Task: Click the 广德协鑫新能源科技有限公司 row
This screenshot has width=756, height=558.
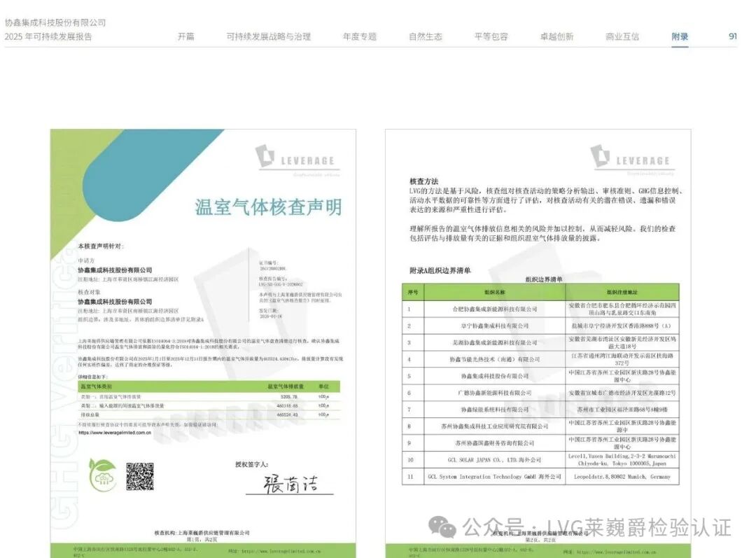Action: tap(540, 393)
